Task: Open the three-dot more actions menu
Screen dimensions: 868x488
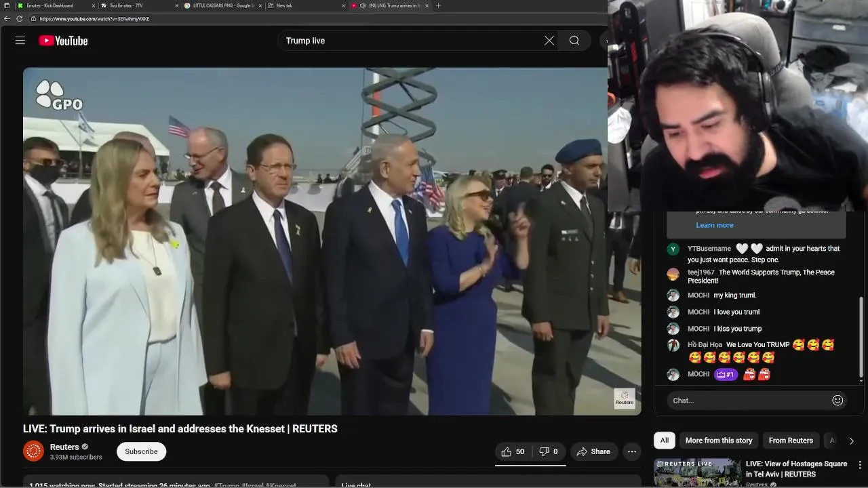Action: point(632,451)
